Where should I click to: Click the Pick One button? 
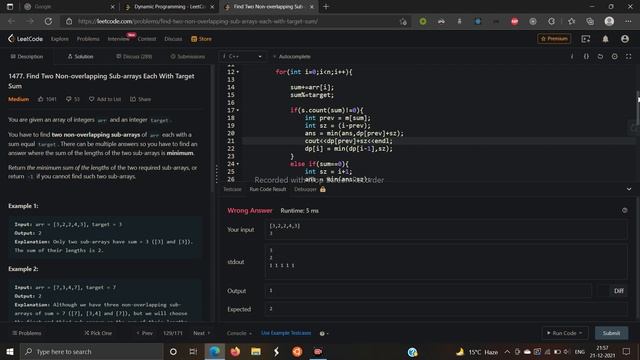coord(98,333)
